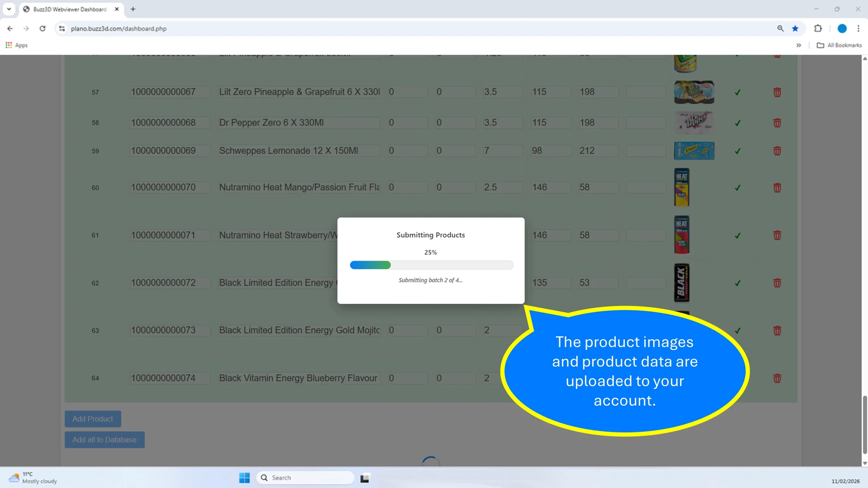This screenshot has width=868, height=488.
Task: Click the zoom magnifier icon in address bar
Action: click(780, 28)
